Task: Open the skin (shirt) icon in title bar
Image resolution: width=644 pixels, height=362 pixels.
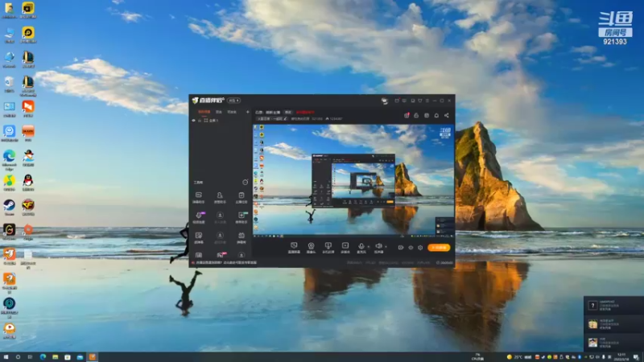Action: [419, 101]
